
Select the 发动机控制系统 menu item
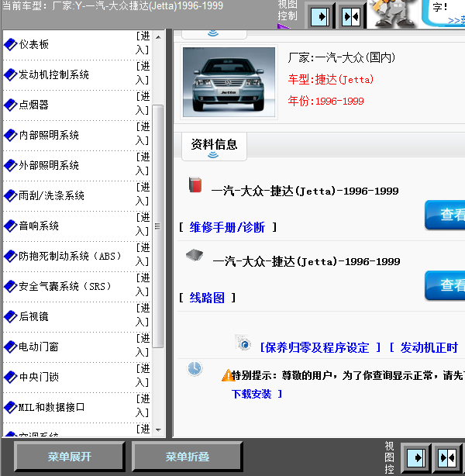coord(53,74)
